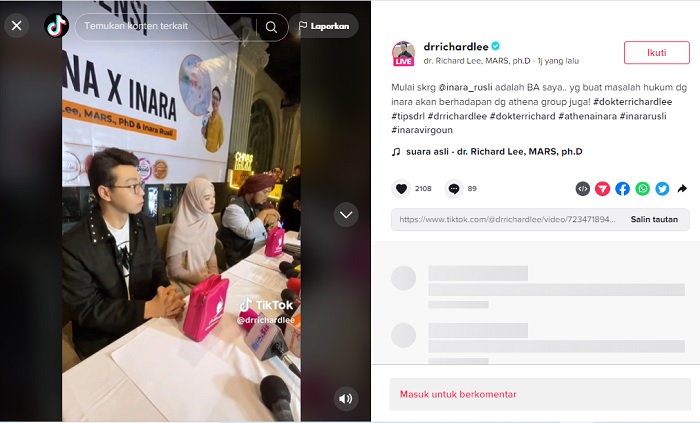
Task: Open comments via speech bubble icon
Action: point(454,189)
